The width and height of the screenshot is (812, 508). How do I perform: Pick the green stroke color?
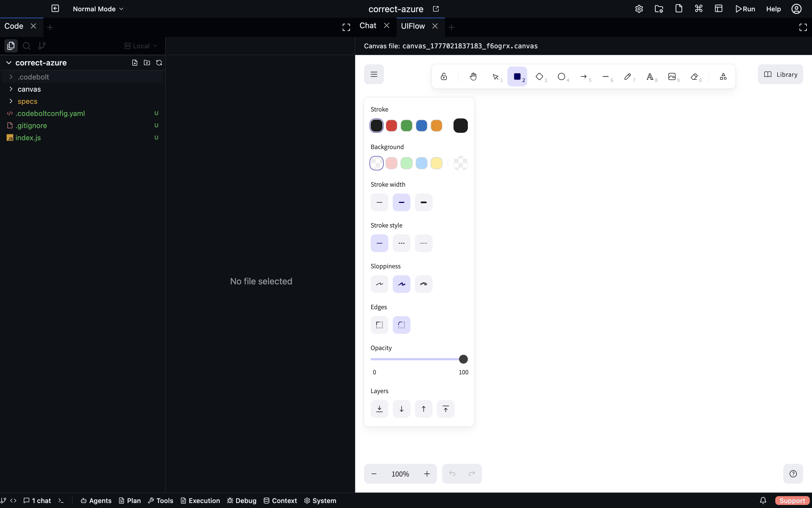406,126
